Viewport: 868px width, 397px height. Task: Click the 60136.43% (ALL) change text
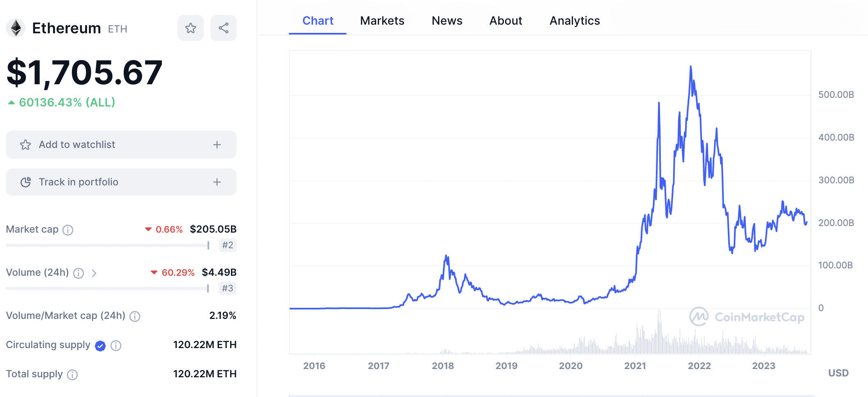67,102
